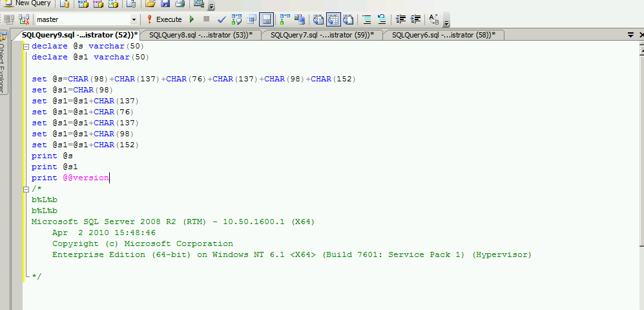The height and width of the screenshot is (310, 644).
Task: Start an Analysis Services DMX Query
Action: coord(98,4)
